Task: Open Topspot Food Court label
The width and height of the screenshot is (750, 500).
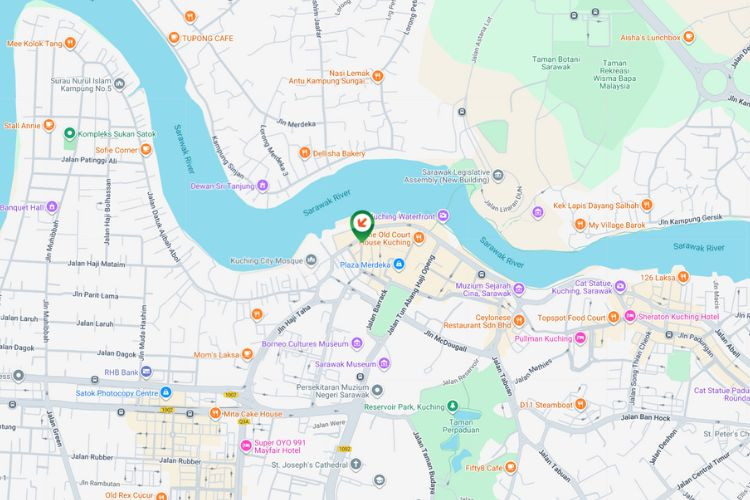Action: [572, 318]
